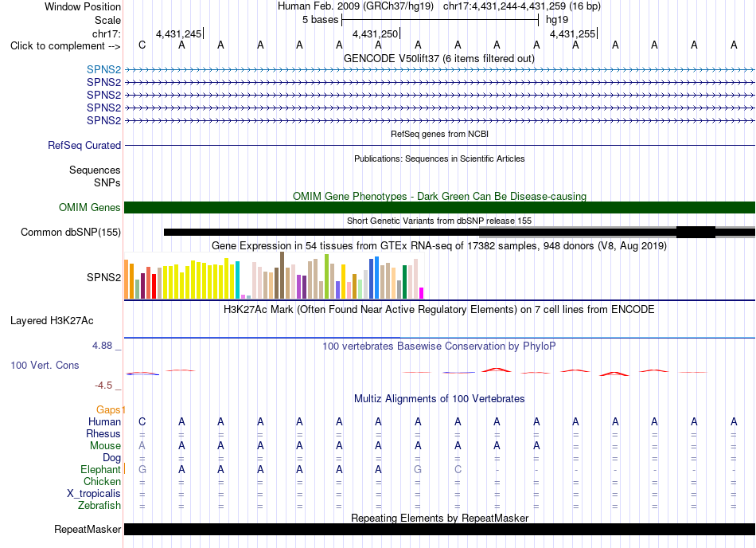Click the C base in the Elephant alignment row
Viewport: 756px width, 548px height.
click(x=458, y=469)
